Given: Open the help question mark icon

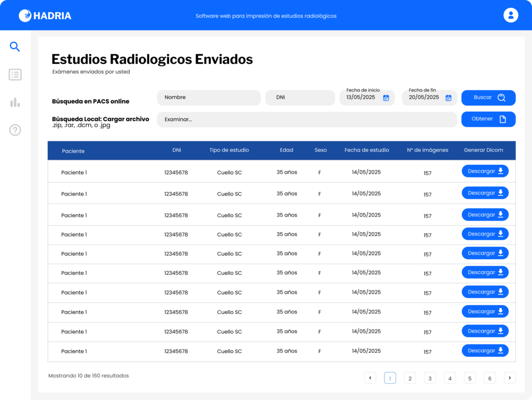Looking at the screenshot, I should point(15,130).
